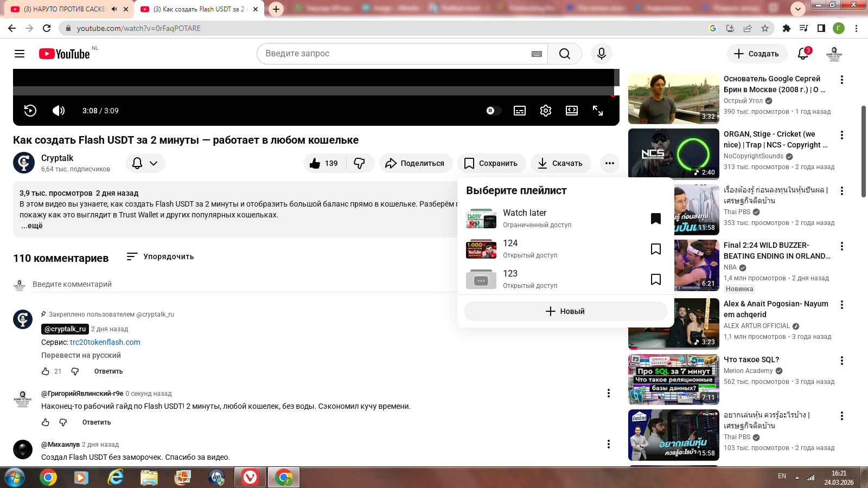Open Chrome side panel

(x=821, y=28)
